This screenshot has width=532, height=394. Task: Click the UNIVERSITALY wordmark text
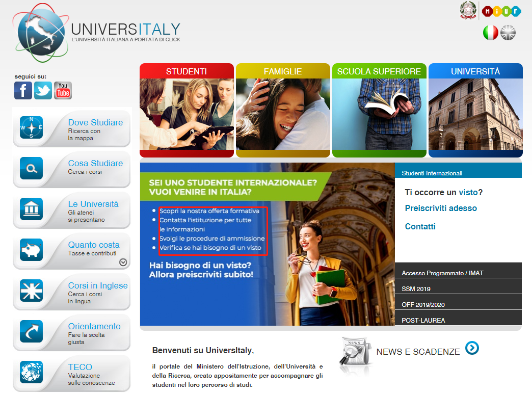[125, 29]
